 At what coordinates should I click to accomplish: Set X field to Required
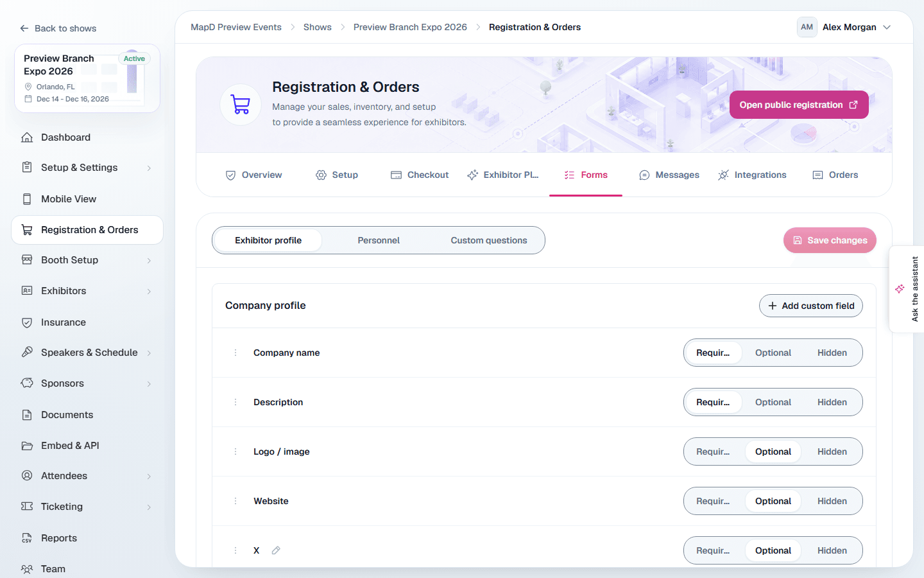tap(714, 550)
